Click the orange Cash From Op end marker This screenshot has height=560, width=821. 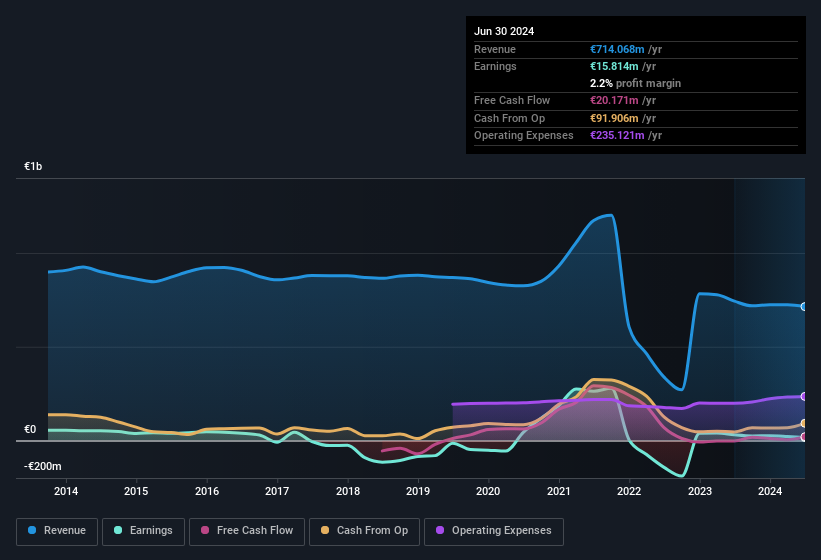click(x=804, y=424)
